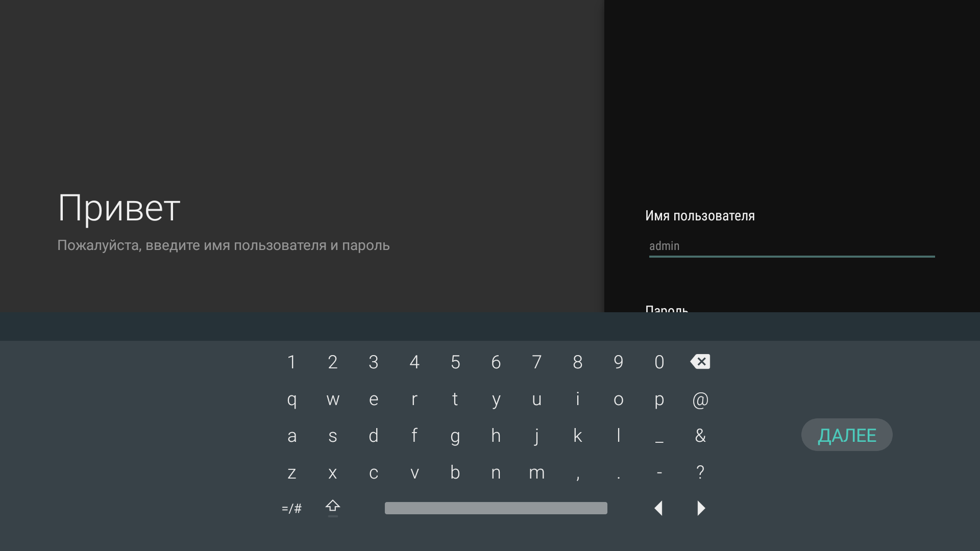This screenshot has height=551, width=980.
Task: Tap the letter v key
Action: tap(414, 473)
